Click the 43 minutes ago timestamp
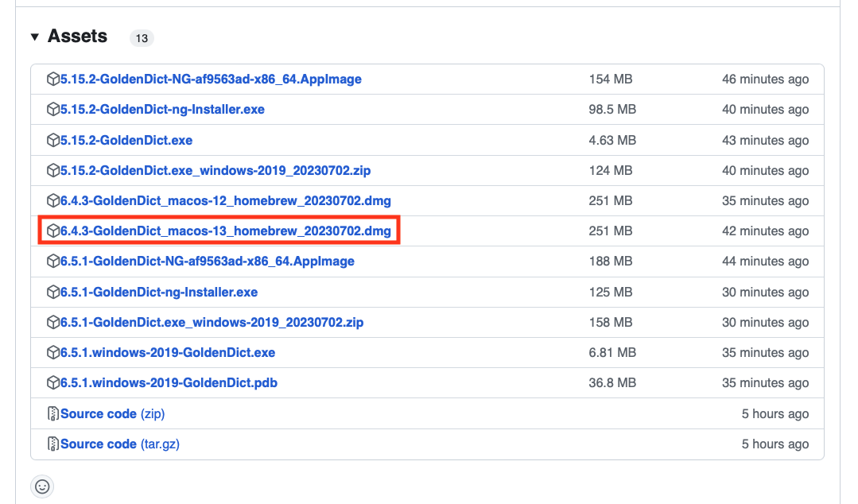Screen dimensions: 858x504 point(765,140)
